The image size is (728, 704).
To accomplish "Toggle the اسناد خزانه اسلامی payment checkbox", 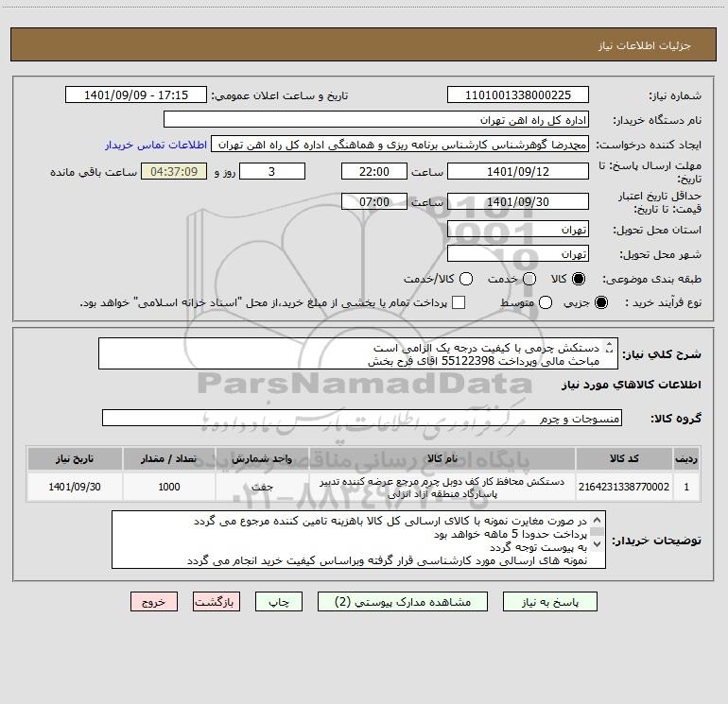I will tap(459, 302).
